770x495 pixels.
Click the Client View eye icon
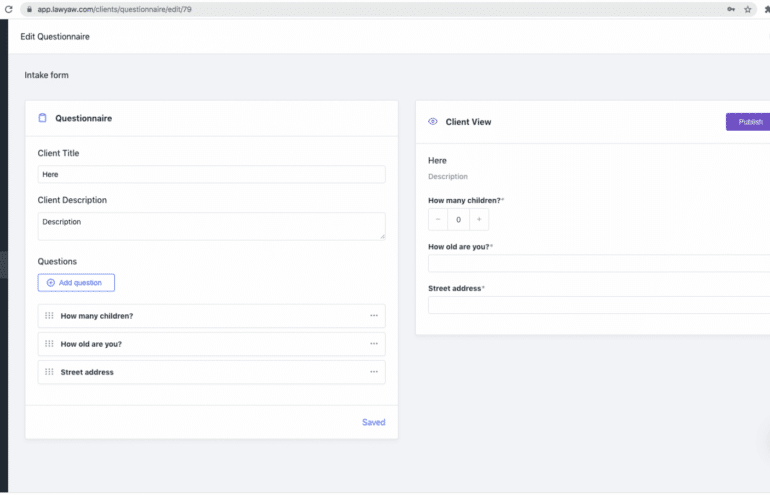coord(433,121)
